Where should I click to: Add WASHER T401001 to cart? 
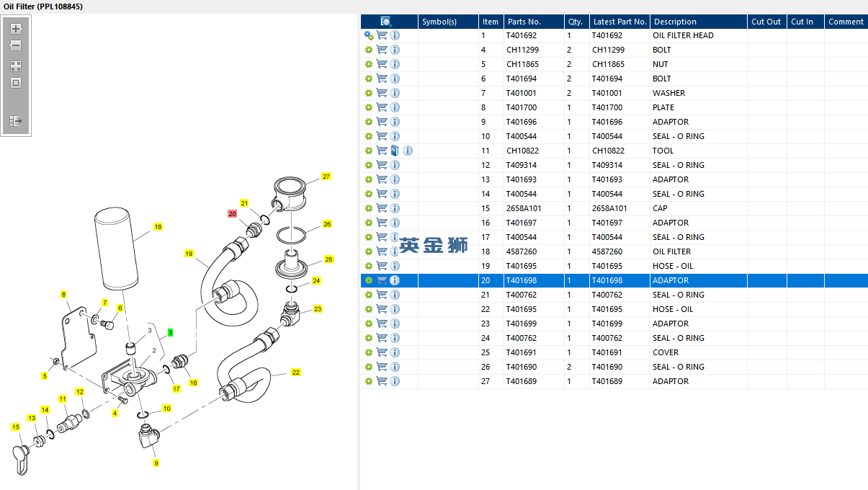[x=382, y=93]
